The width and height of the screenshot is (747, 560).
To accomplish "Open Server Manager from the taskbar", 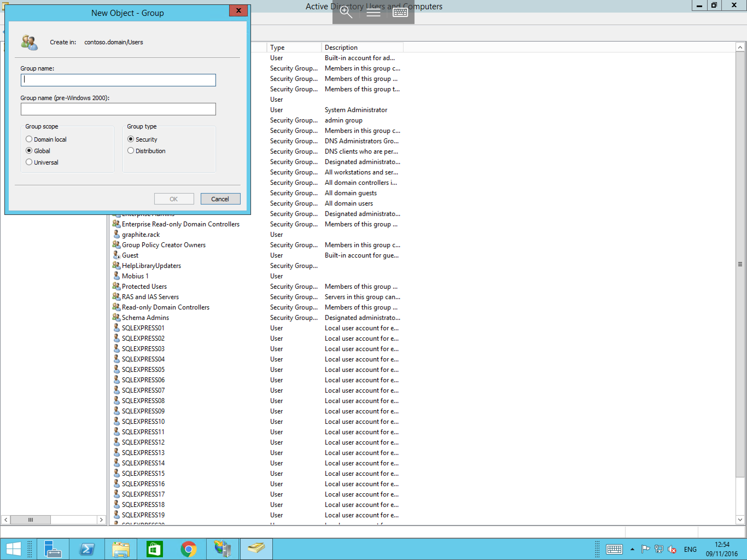I will tap(53, 549).
